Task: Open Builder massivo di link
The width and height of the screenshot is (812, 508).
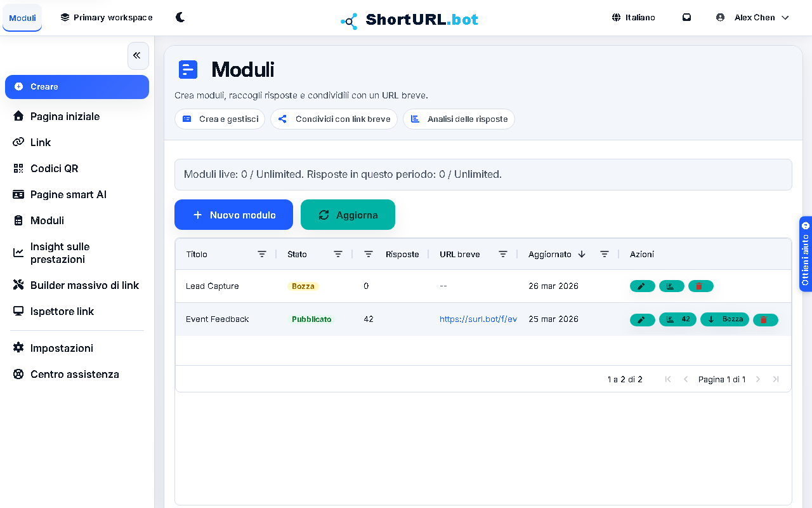Action: (x=77, y=285)
